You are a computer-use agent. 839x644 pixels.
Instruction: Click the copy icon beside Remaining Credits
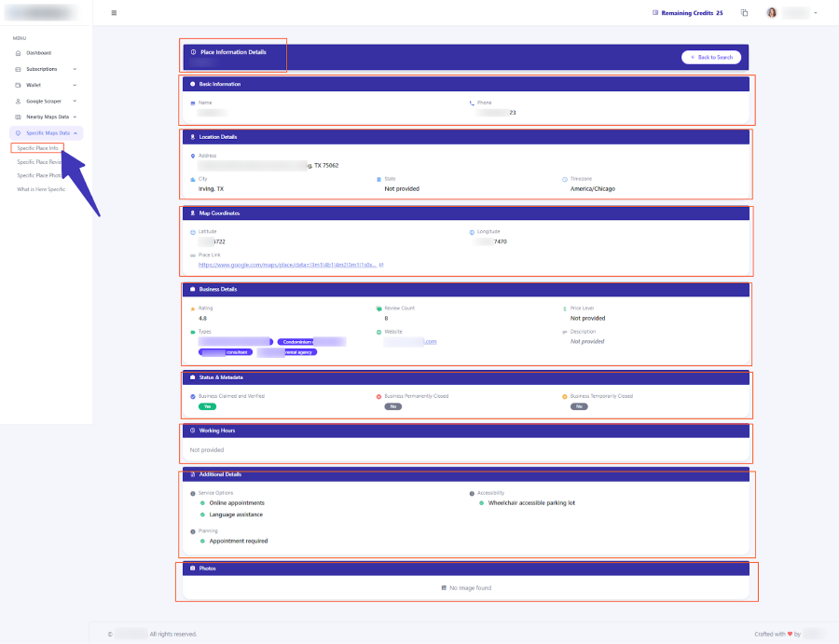744,13
